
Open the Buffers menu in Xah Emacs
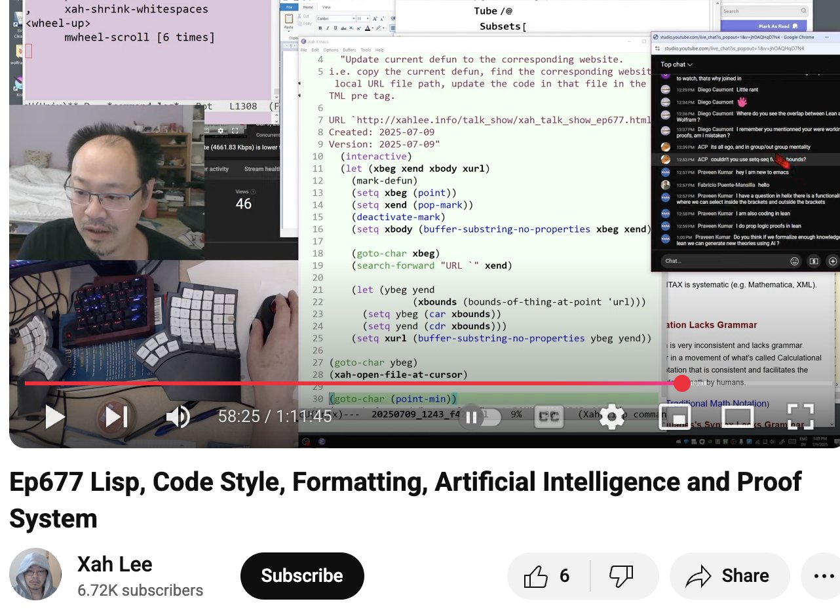tap(349, 50)
